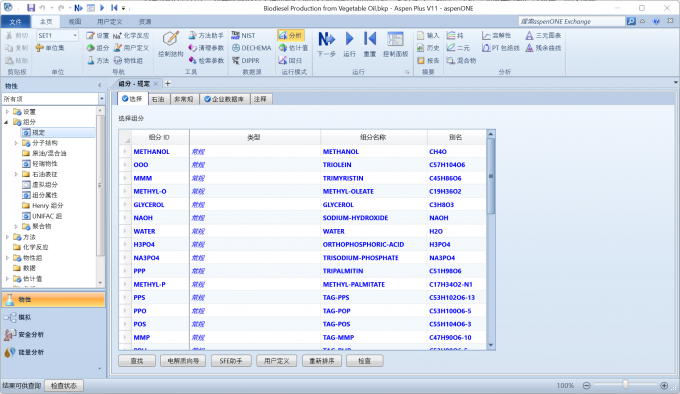Switch to the Enterprise Database (企业数据库) tab
680x394 pixels.
pyautogui.click(x=224, y=99)
